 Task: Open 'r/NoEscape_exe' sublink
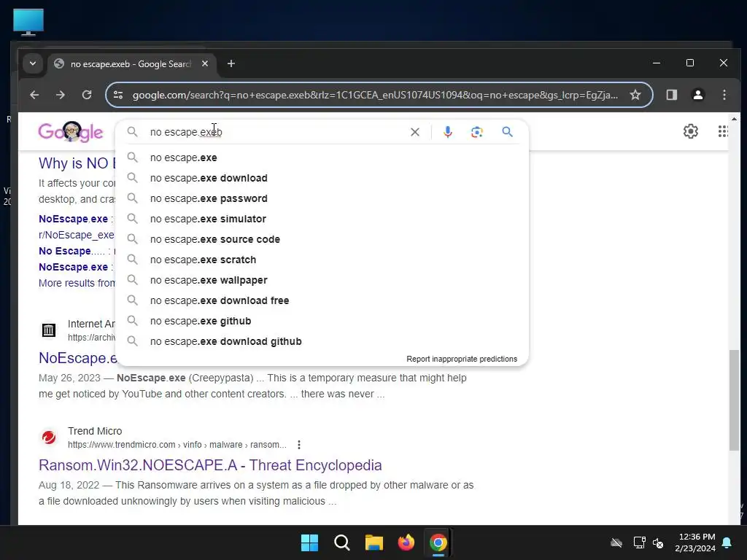click(77, 236)
